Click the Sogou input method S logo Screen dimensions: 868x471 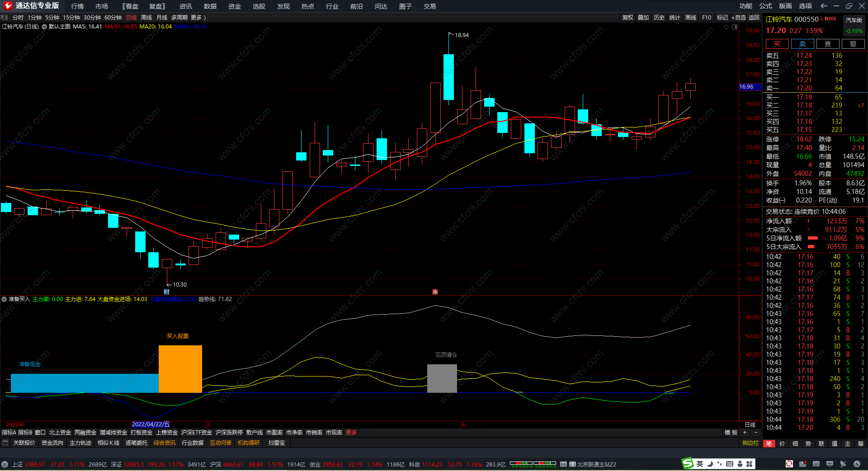click(x=688, y=464)
